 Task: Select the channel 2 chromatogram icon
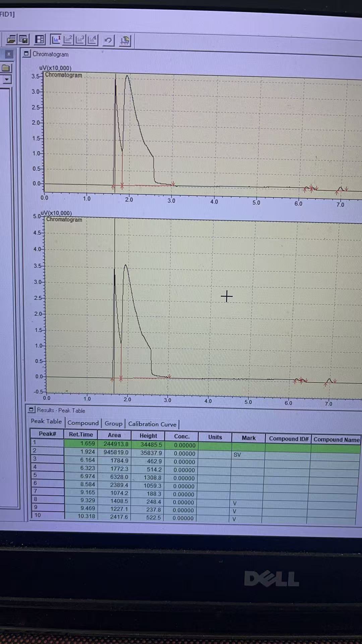pyautogui.click(x=68, y=40)
